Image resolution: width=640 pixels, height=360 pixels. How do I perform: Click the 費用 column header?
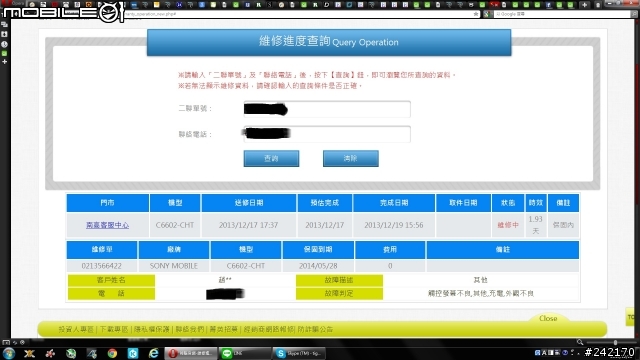coord(390,249)
